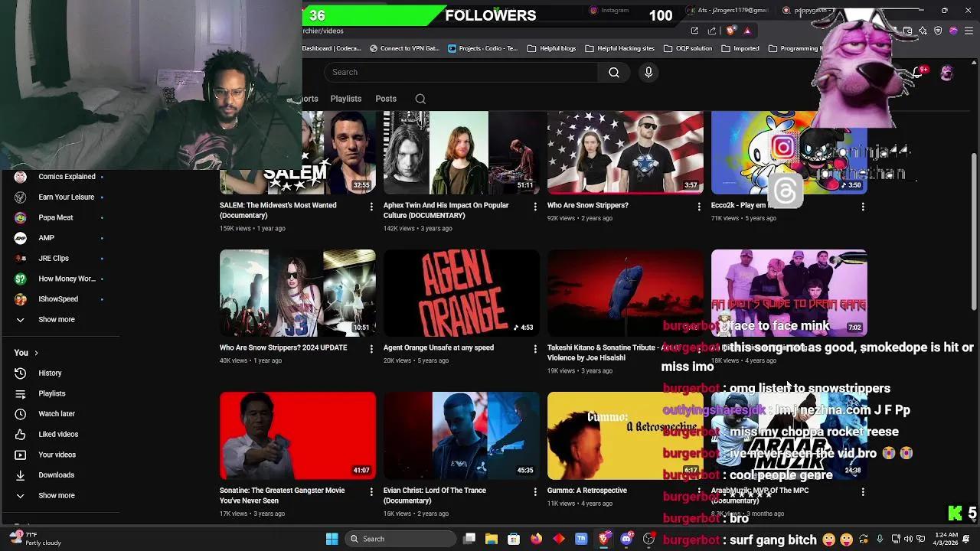980x551 pixels.
Task: Open Discord from the taskbar
Action: pyautogui.click(x=626, y=539)
